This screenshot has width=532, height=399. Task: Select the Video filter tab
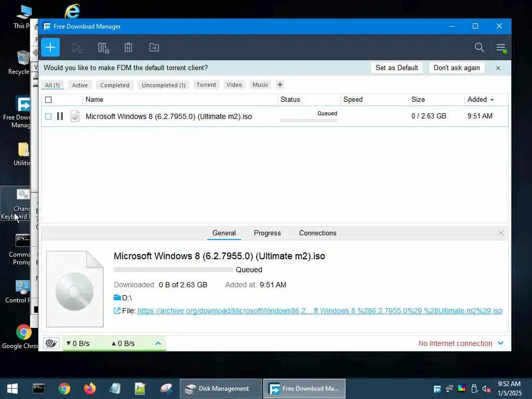pos(234,85)
